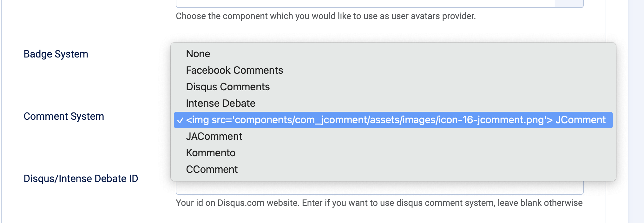Select the Intense Debate option
The image size is (644, 223).
(x=220, y=103)
